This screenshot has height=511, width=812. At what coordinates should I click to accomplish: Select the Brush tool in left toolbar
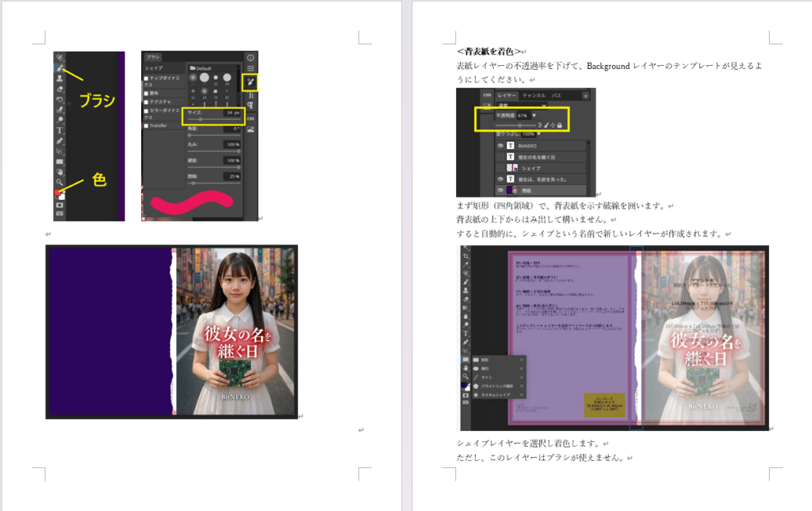pyautogui.click(x=59, y=68)
